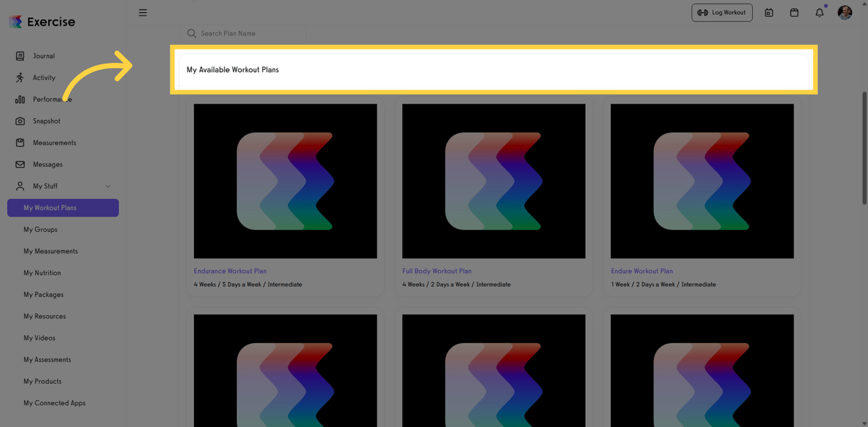Click the Activity running figure icon
This screenshot has height=427, width=868.
pos(20,78)
